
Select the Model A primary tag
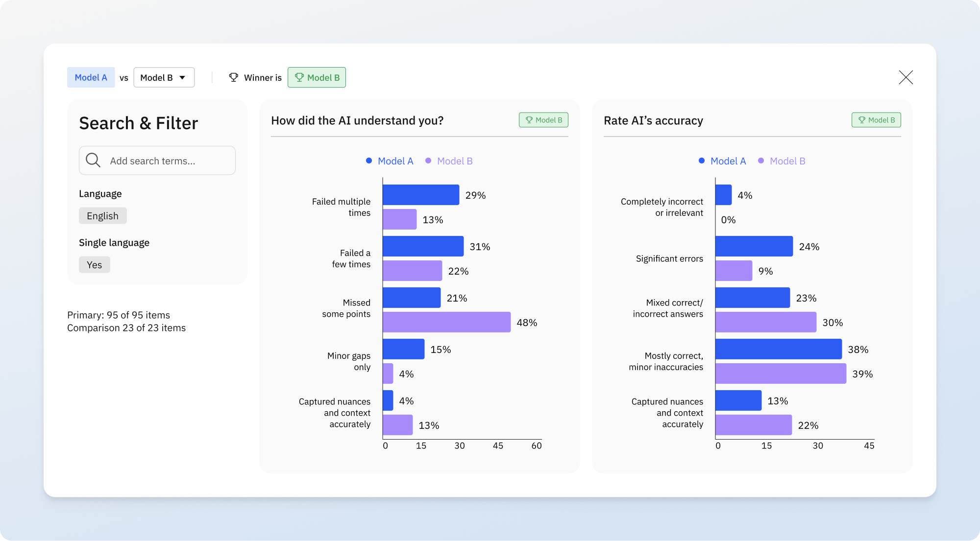pos(91,77)
